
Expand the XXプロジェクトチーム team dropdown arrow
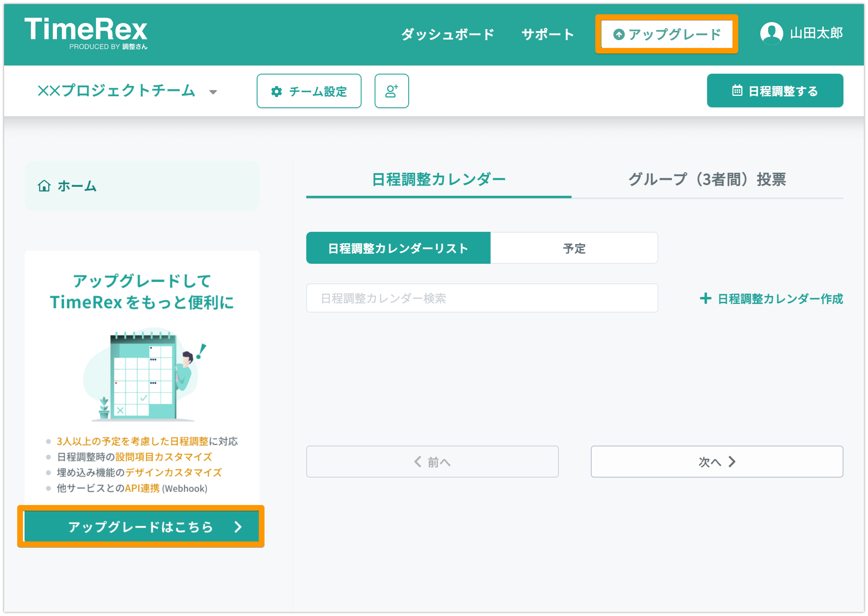point(213,92)
